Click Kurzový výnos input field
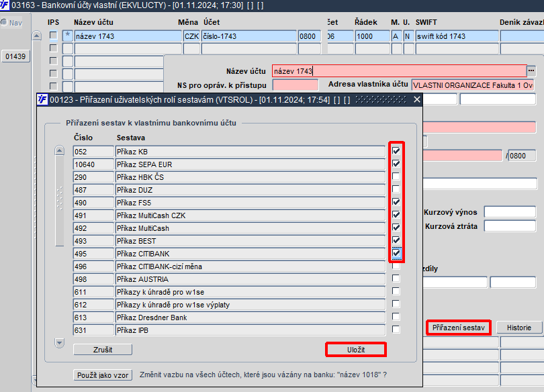 tap(510, 211)
